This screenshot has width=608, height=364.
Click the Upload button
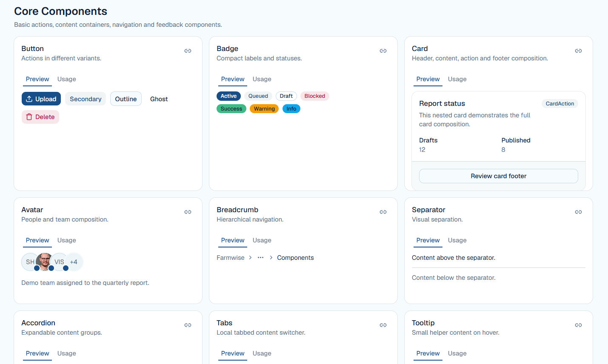tap(41, 99)
